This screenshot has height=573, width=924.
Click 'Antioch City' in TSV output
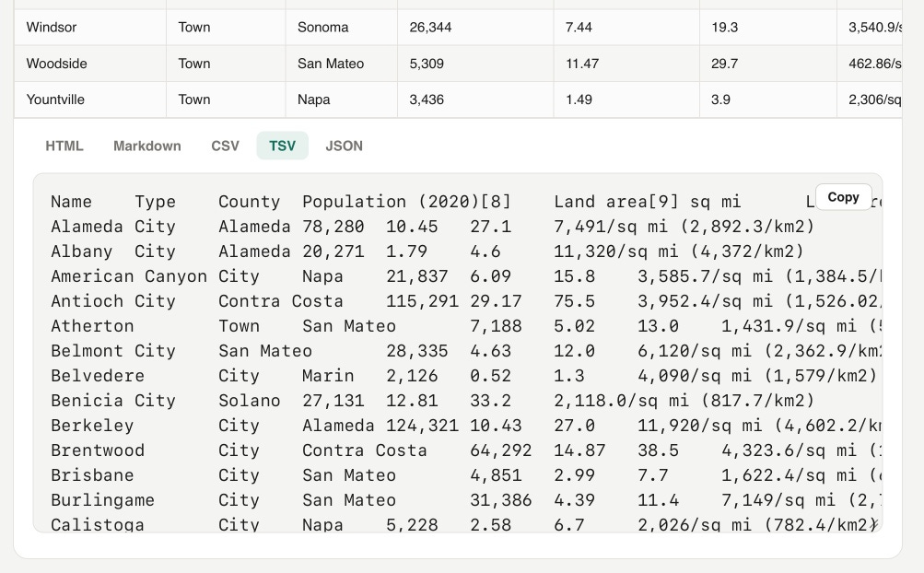click(113, 301)
